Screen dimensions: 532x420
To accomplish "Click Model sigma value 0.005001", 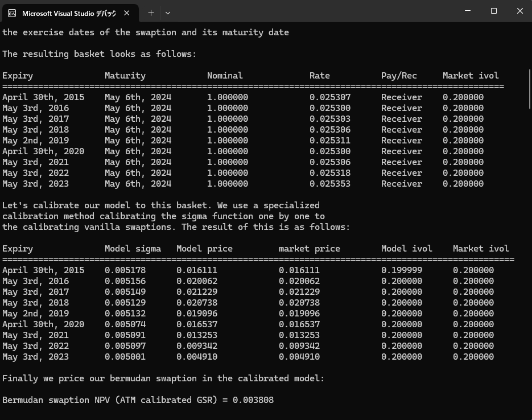I will [125, 357].
